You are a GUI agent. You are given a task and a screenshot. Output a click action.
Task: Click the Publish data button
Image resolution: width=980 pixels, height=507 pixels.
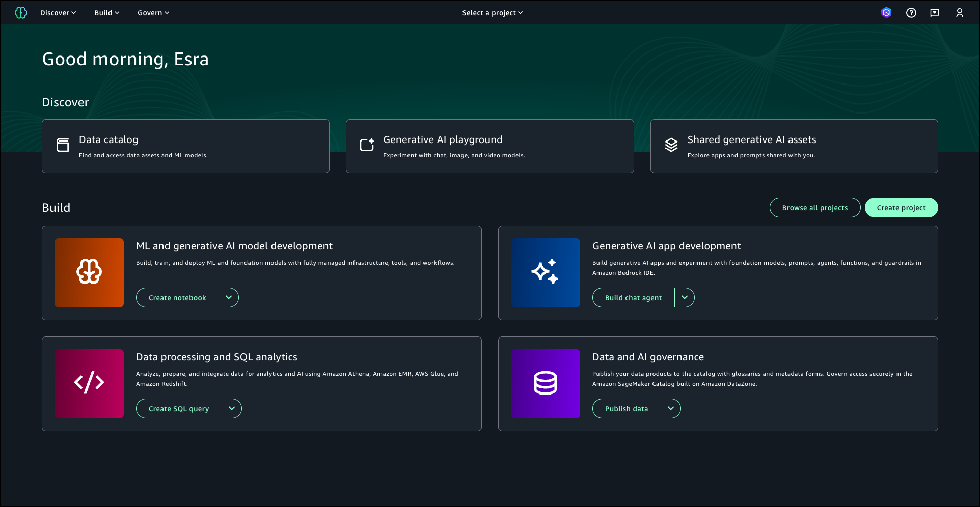[x=627, y=409]
